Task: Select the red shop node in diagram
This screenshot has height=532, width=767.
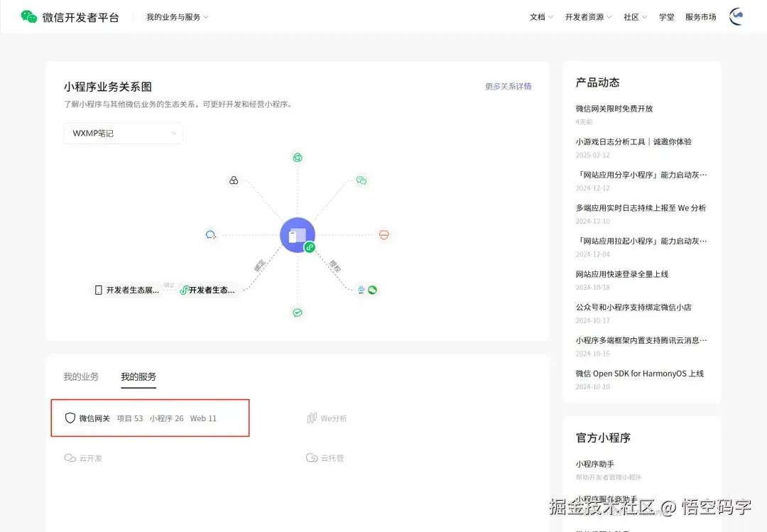Action: 384,235
